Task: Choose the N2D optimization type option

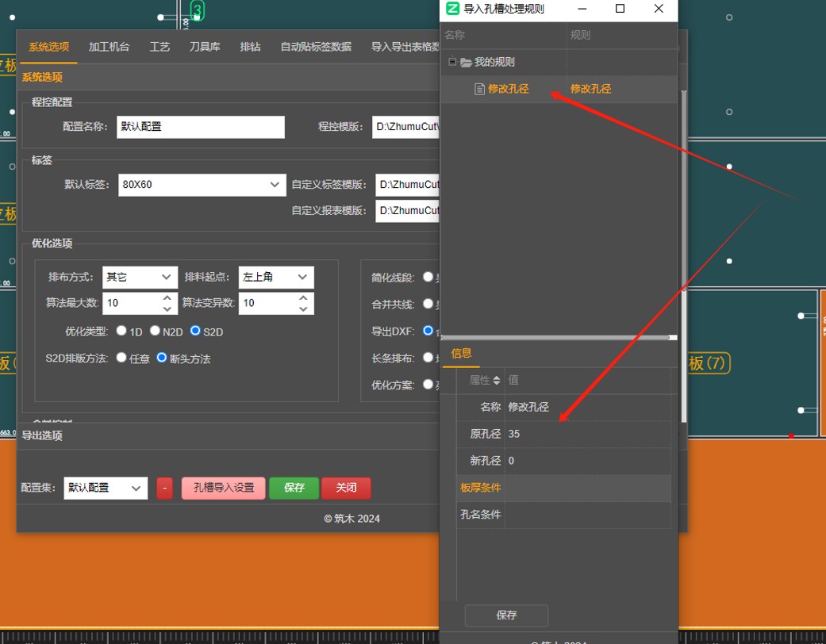Action: click(156, 331)
